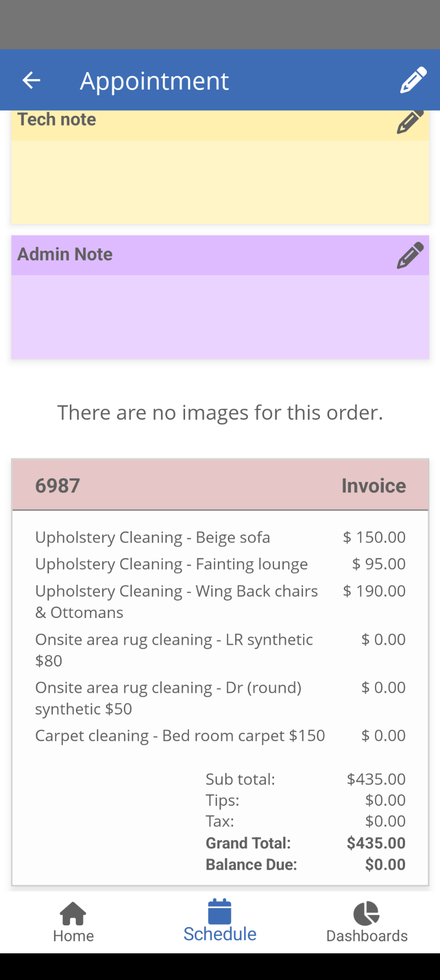Screen dimensions: 440x980
Task: Tap the Schedule calendar icon
Action: [x=220, y=912]
